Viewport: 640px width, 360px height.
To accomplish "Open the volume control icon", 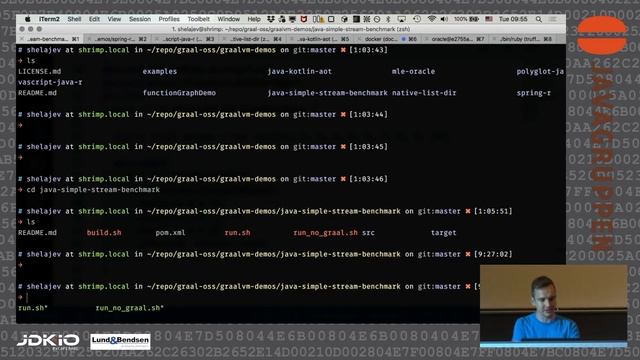I will 444,19.
